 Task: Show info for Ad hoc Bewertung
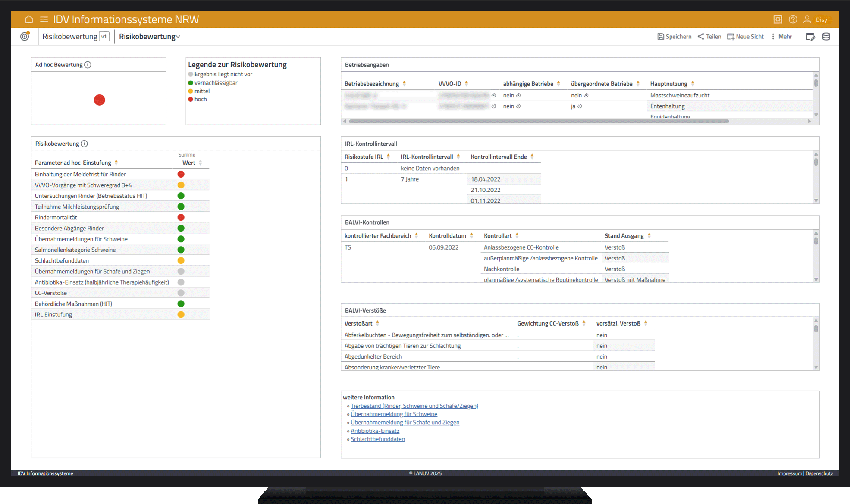click(88, 65)
